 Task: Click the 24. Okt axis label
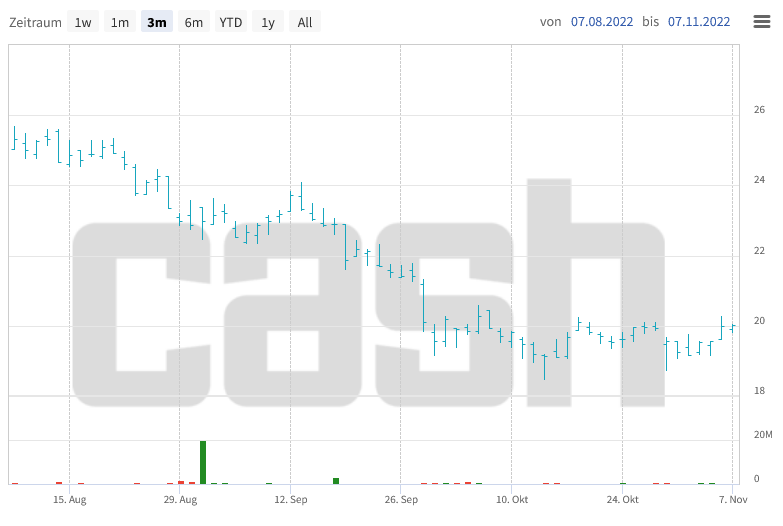(x=622, y=500)
